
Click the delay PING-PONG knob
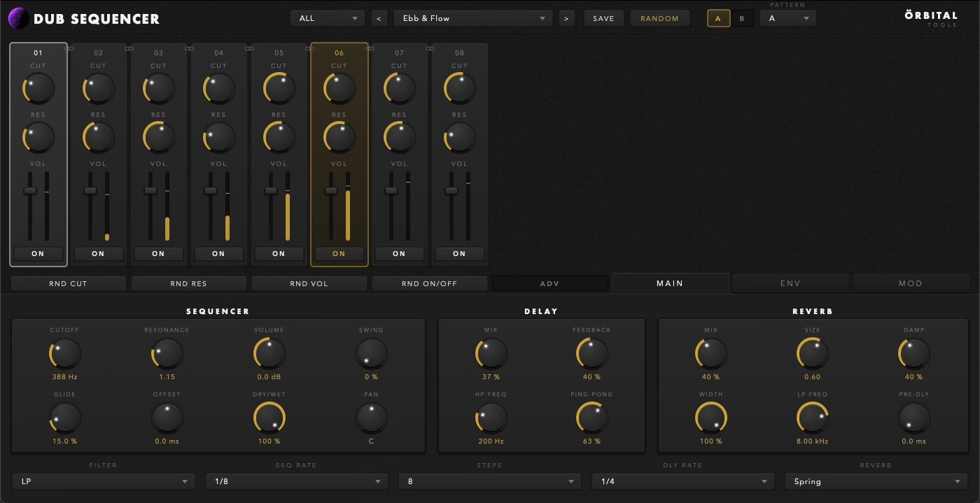(592, 418)
